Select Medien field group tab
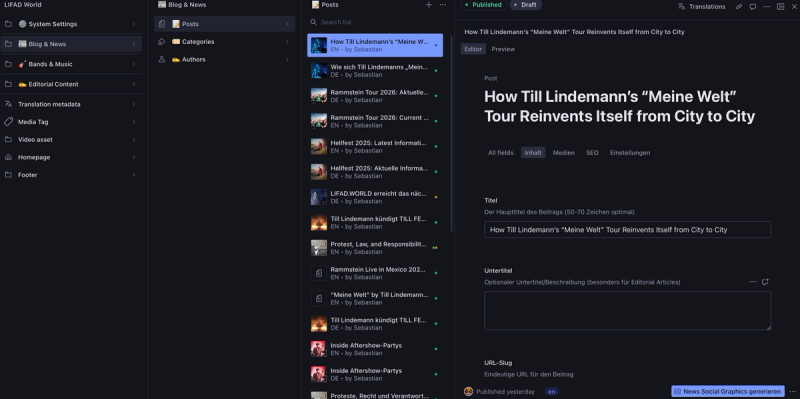 tap(564, 153)
